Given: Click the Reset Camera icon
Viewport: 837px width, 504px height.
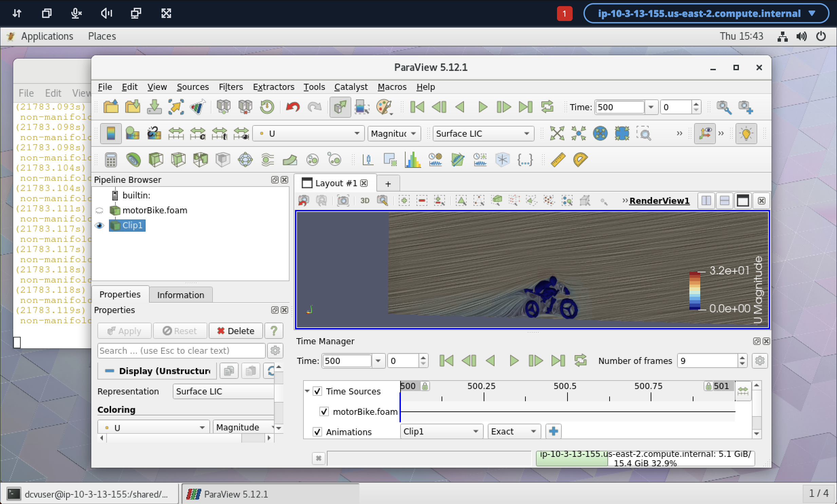Looking at the screenshot, I should coord(557,133).
